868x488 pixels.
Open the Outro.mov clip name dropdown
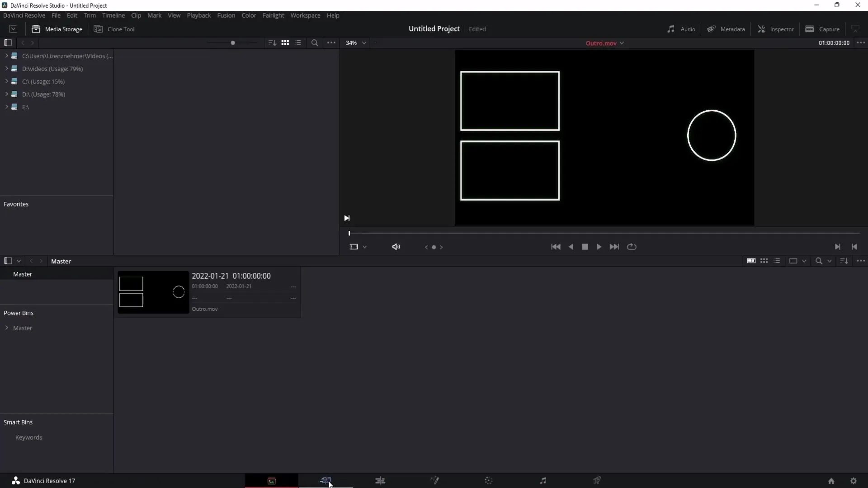(x=605, y=43)
